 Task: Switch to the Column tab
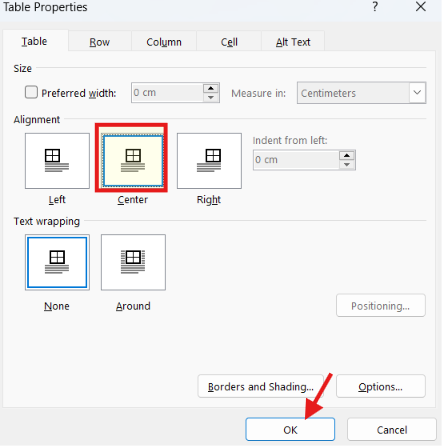pyautogui.click(x=164, y=42)
